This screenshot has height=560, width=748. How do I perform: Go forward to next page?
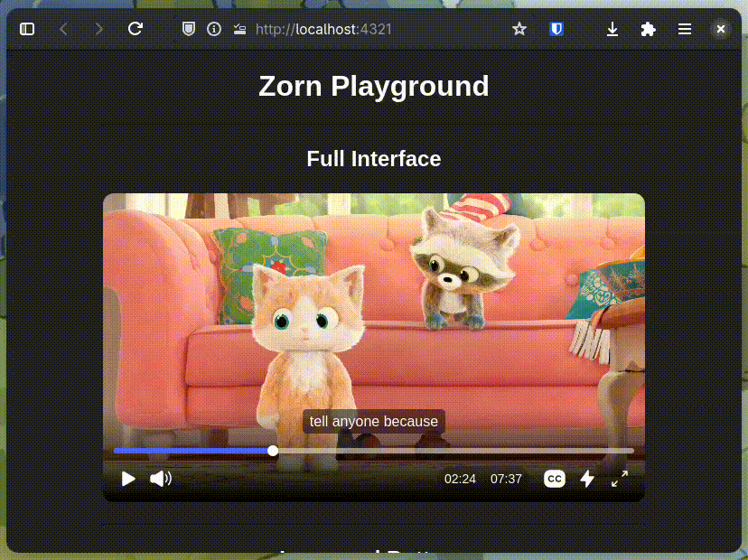click(99, 29)
